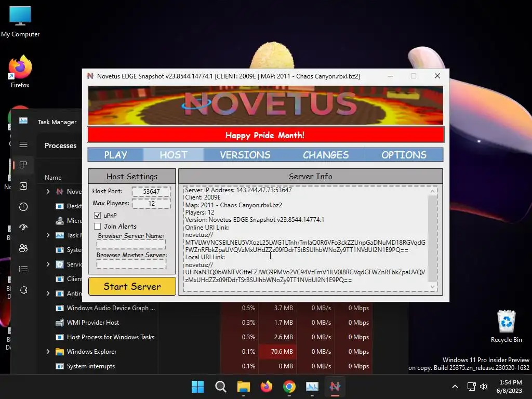Expand the Task Manager process group row
This screenshot has width=532, height=399.
click(48, 235)
